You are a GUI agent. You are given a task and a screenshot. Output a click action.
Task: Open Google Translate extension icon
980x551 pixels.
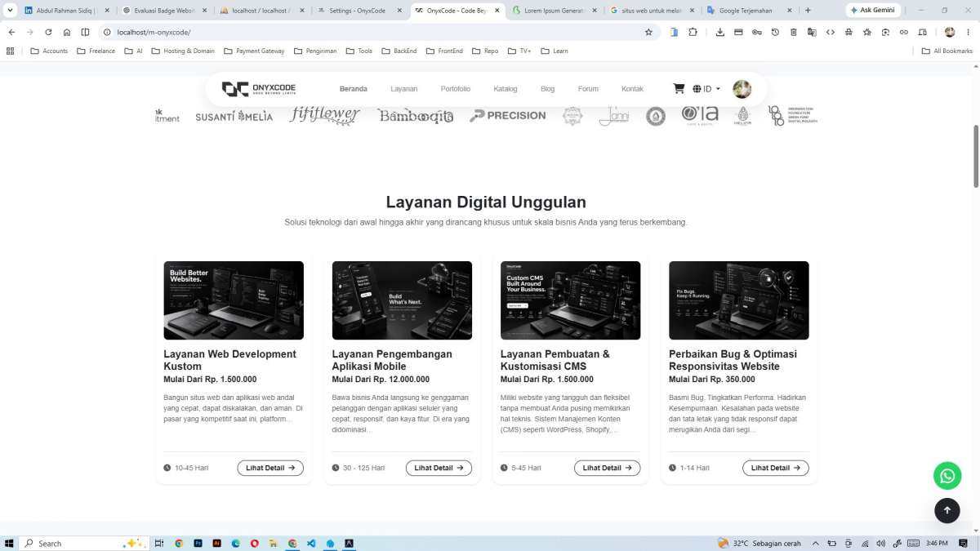812,32
